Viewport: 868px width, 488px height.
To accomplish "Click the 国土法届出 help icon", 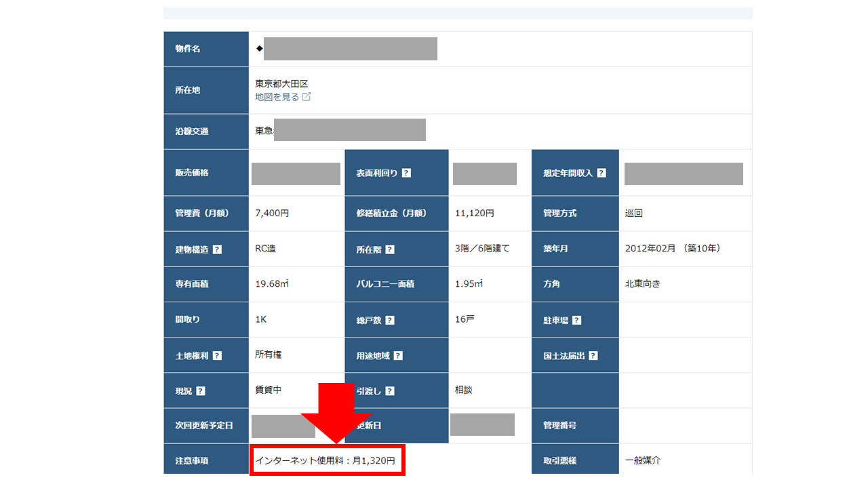I will point(593,355).
